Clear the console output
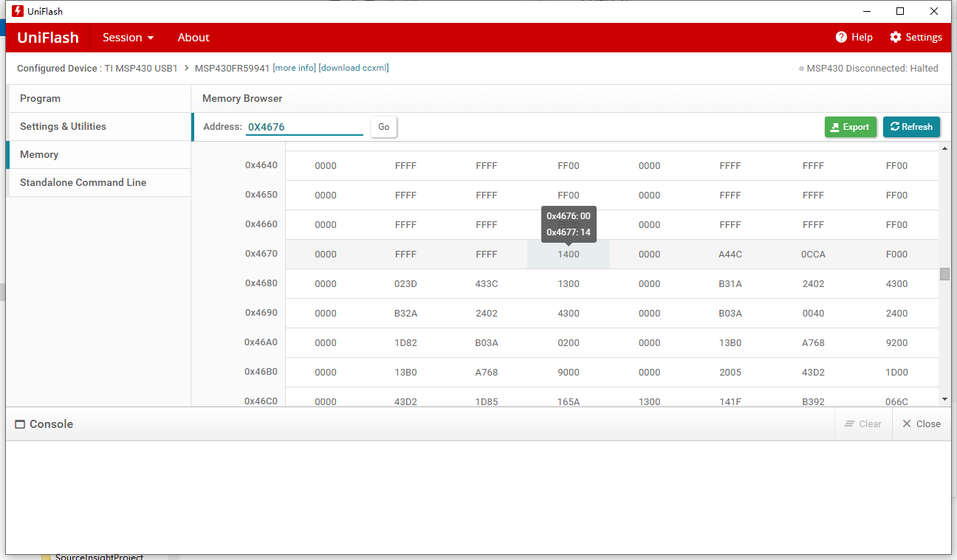The width and height of the screenshot is (957, 560). [863, 424]
